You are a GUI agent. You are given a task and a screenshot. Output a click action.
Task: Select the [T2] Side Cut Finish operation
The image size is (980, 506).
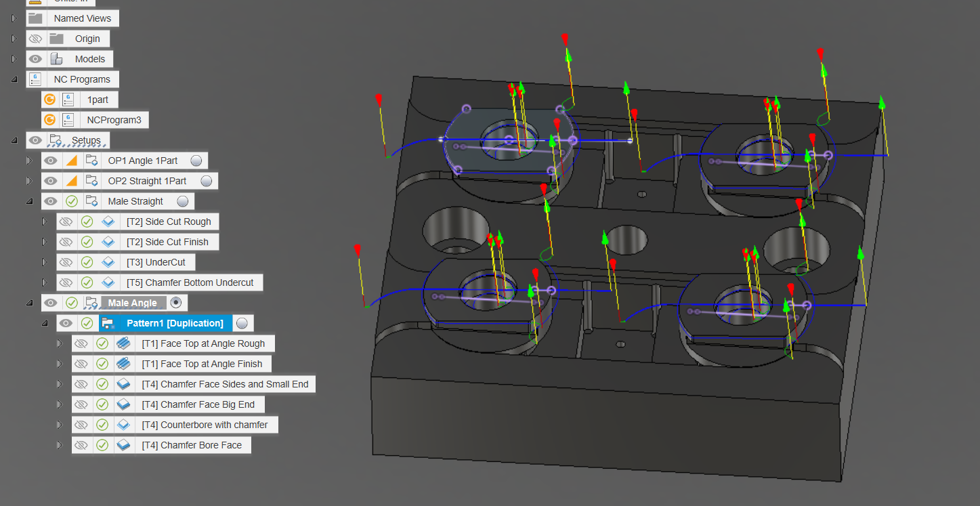(x=167, y=242)
